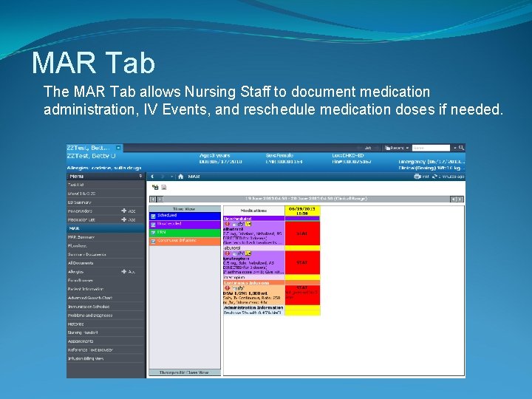The width and height of the screenshot is (532, 399).
Task: Click the first toolbar icon below the MAR title
Action: pyautogui.click(x=155, y=187)
